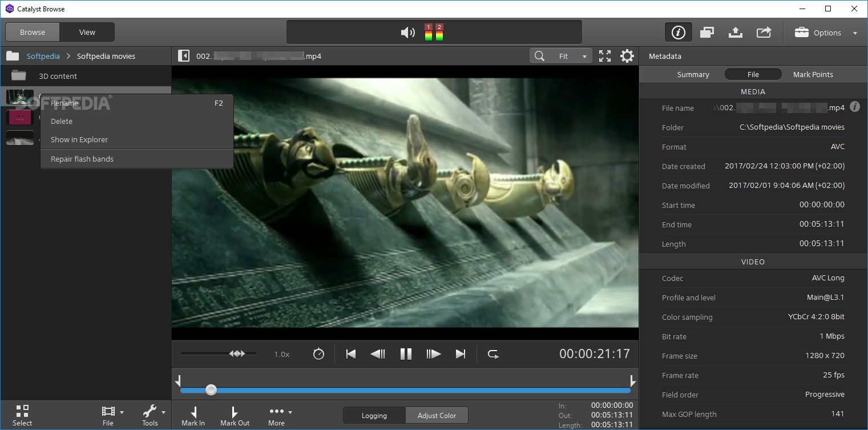Click the AVC Long codec value

(x=828, y=278)
